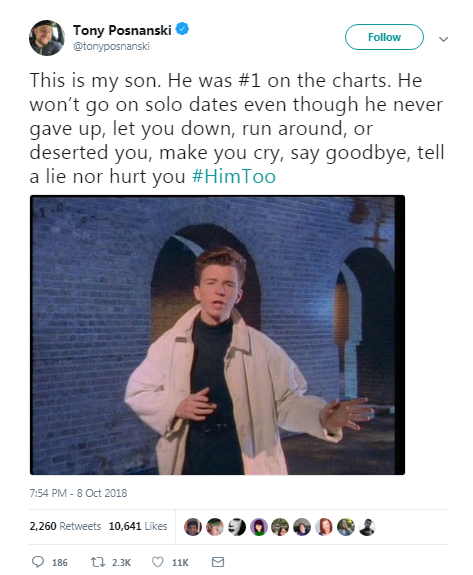The height and width of the screenshot is (575, 473).
Task: Click the envelope direct message icon
Action: click(x=218, y=562)
